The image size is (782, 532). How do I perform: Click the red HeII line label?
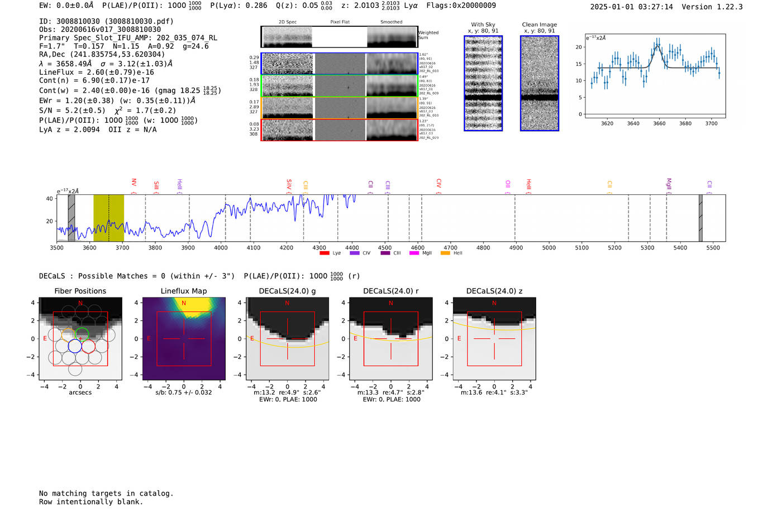tap(528, 185)
